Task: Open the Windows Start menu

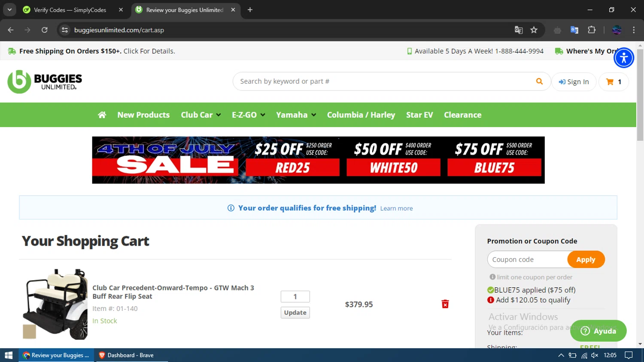Action: (9, 355)
